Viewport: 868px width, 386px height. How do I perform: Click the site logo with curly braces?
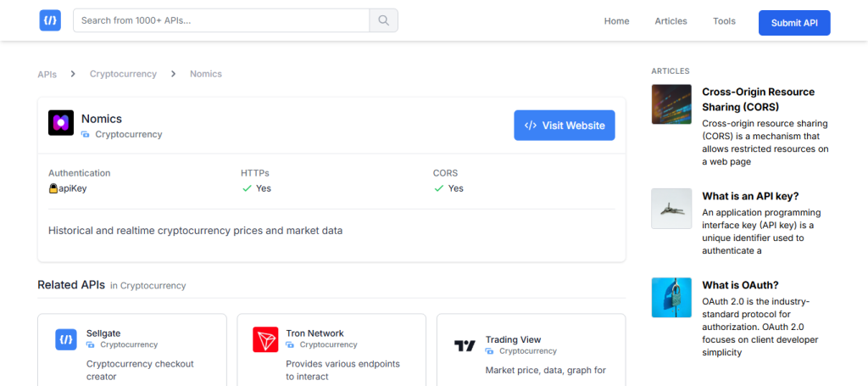(50, 20)
